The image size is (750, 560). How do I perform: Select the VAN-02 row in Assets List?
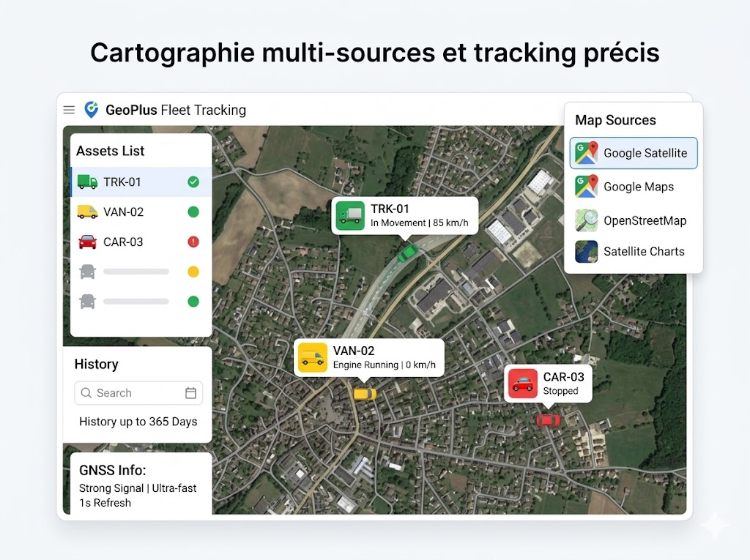click(141, 212)
